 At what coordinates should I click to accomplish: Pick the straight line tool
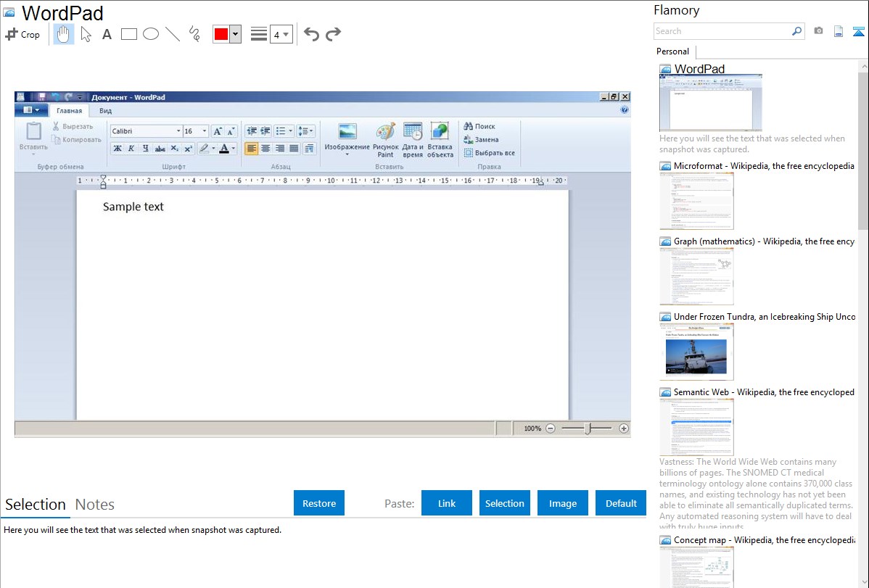173,34
